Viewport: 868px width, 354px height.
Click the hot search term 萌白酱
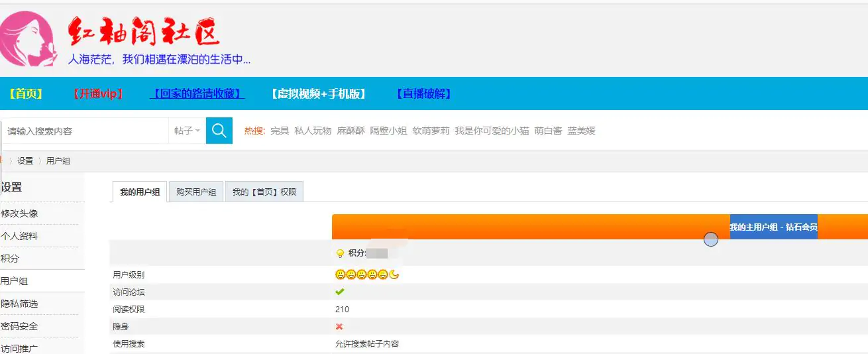tap(548, 131)
